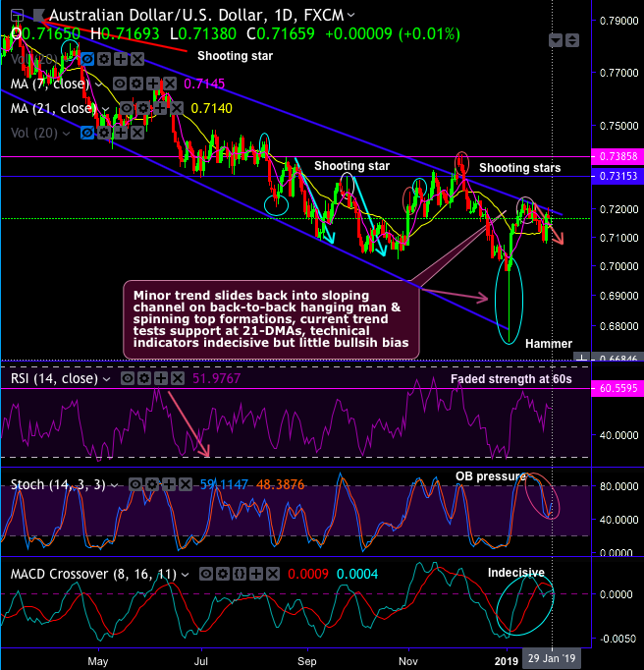This screenshot has width=644, height=670.
Task: Open MACD Crossover source code braces icon
Action: point(240,574)
